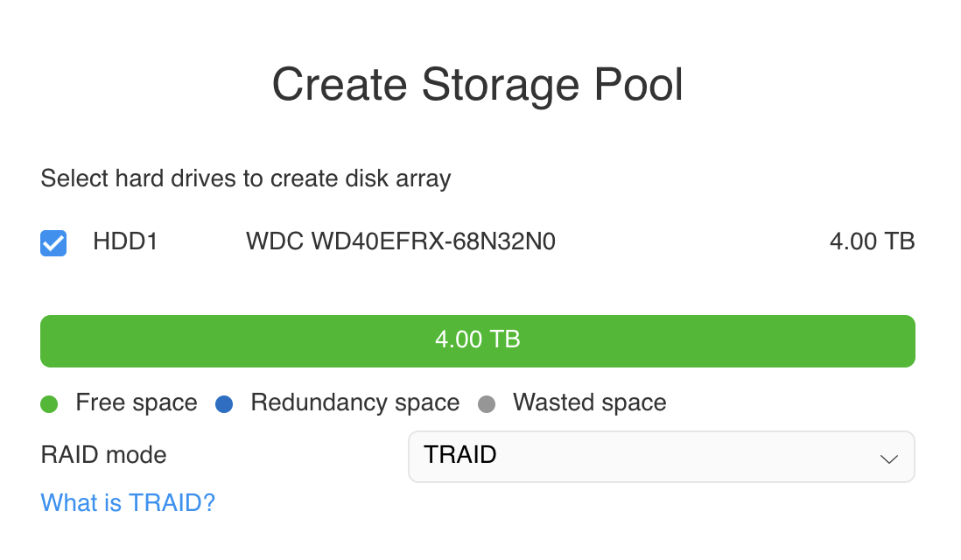
Task: Click the WDC WD40EFRX-68N32N0 model text
Action: [x=400, y=241]
